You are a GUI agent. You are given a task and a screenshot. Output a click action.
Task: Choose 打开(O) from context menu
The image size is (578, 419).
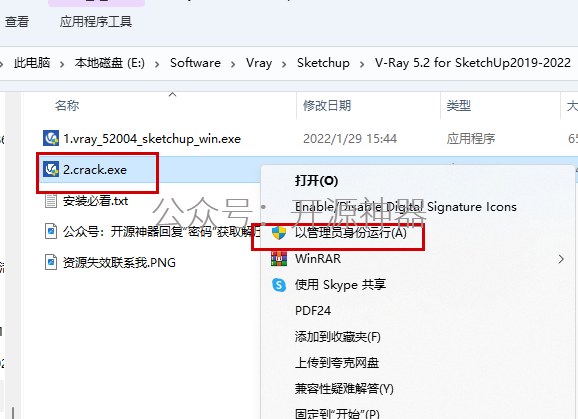tap(316, 181)
